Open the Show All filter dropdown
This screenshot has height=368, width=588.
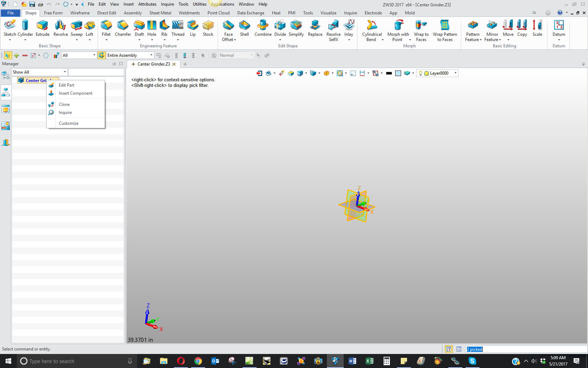tap(40, 72)
